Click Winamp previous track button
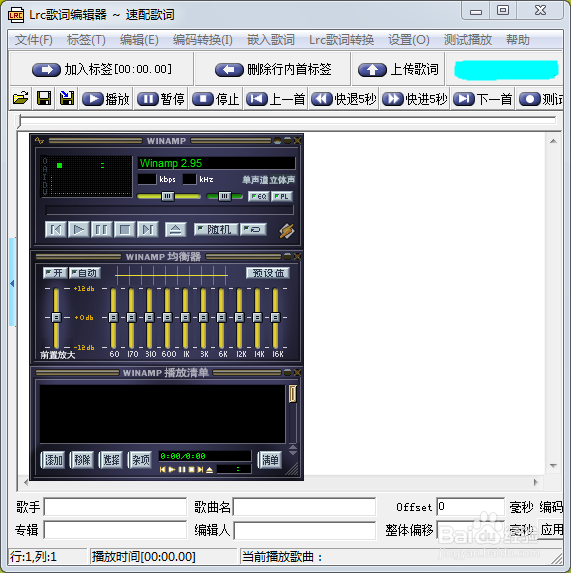Screen dimensions: 571x573 56,229
